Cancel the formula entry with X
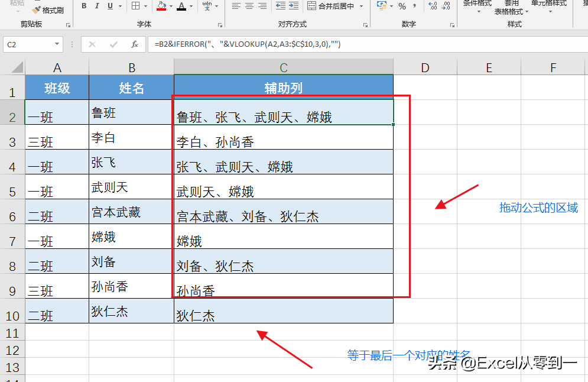 coord(92,44)
